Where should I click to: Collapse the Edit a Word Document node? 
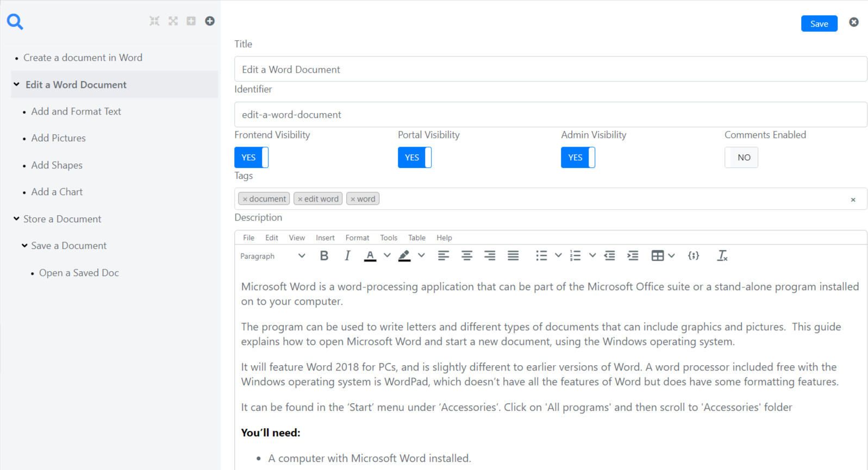pos(16,84)
